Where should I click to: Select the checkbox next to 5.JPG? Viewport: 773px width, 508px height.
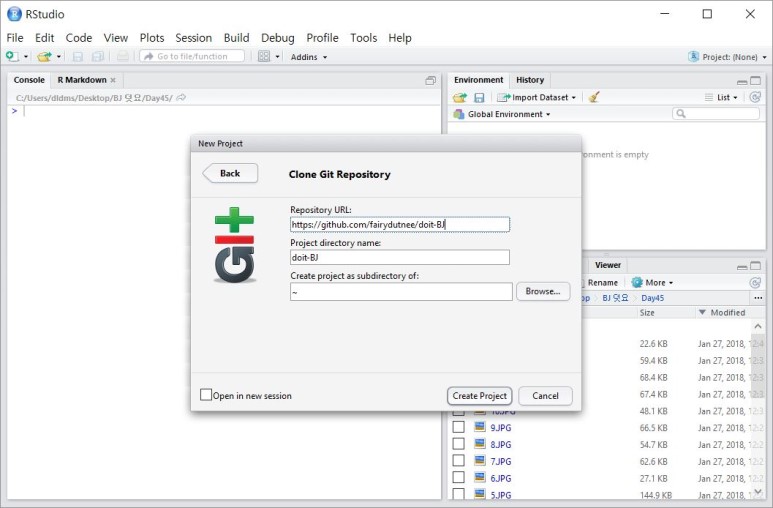click(458, 494)
